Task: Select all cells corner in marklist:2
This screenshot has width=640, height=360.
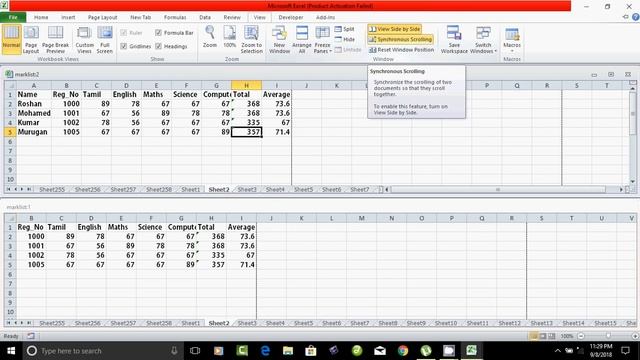Action: (x=10, y=85)
